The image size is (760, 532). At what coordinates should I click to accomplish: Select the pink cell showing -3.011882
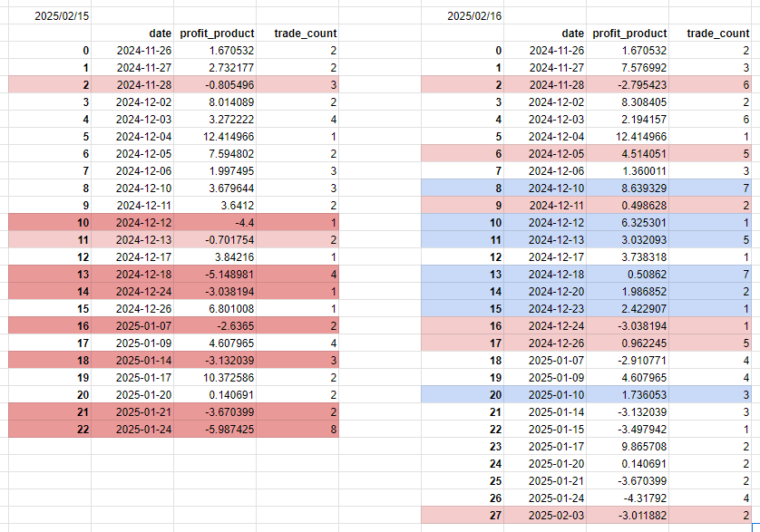point(628,515)
